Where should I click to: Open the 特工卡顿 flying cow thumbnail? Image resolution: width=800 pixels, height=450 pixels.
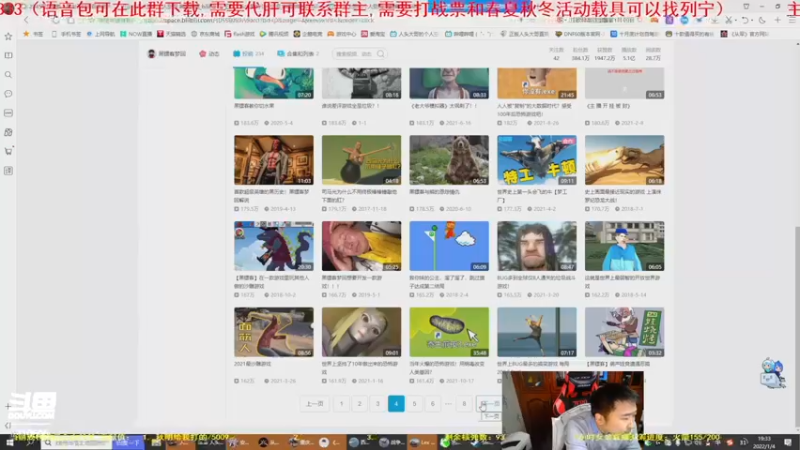point(537,160)
